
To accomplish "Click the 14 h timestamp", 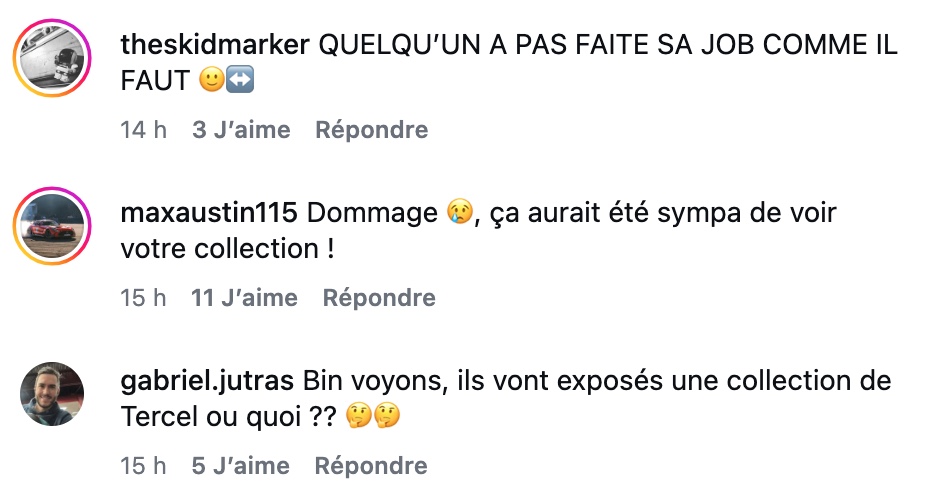I will click(143, 130).
